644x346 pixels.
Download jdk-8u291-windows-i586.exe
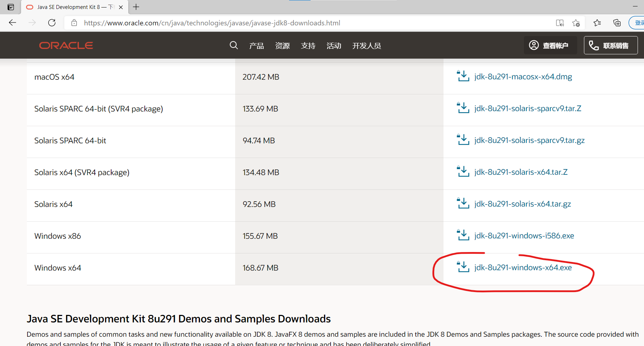coord(524,236)
